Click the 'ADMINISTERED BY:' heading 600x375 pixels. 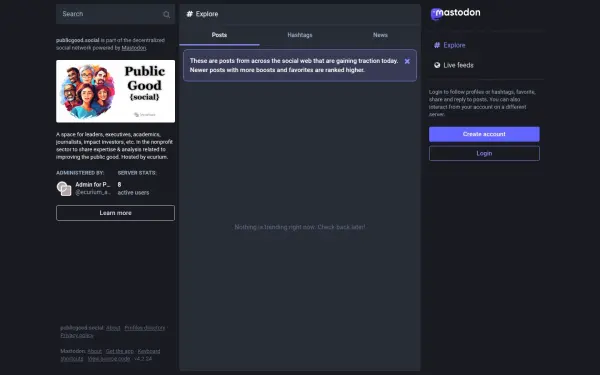coord(80,173)
